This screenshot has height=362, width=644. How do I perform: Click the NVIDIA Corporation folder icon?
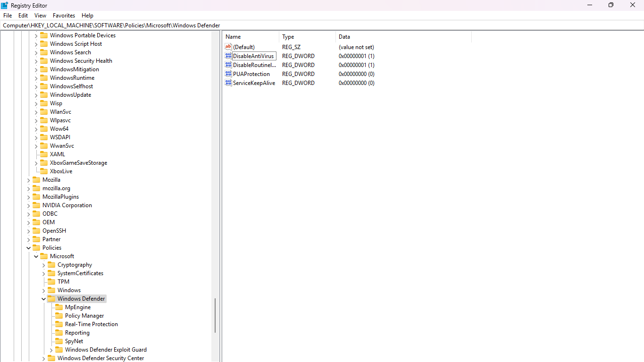coord(36,205)
